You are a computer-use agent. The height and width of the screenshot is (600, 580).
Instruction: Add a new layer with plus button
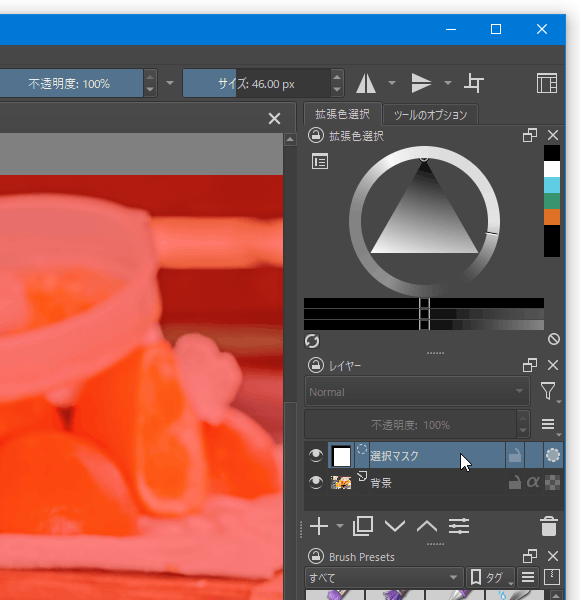(x=319, y=526)
